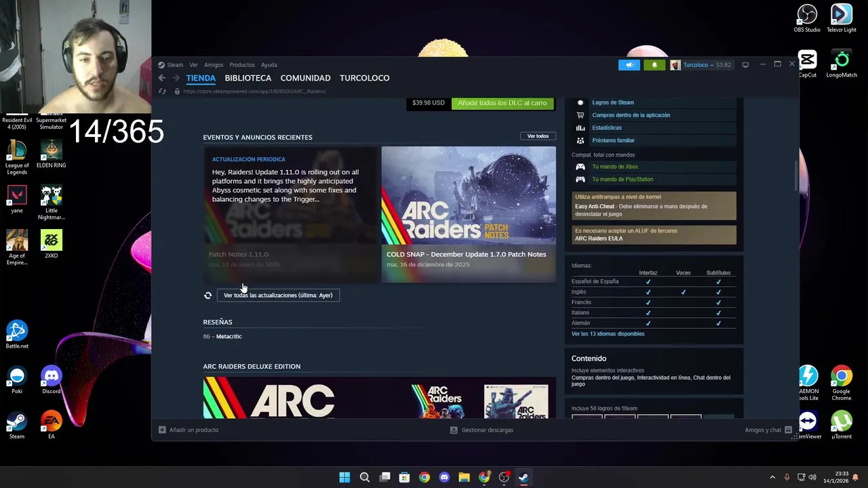Open the Logros de Steam link
868x488 pixels.
click(613, 103)
